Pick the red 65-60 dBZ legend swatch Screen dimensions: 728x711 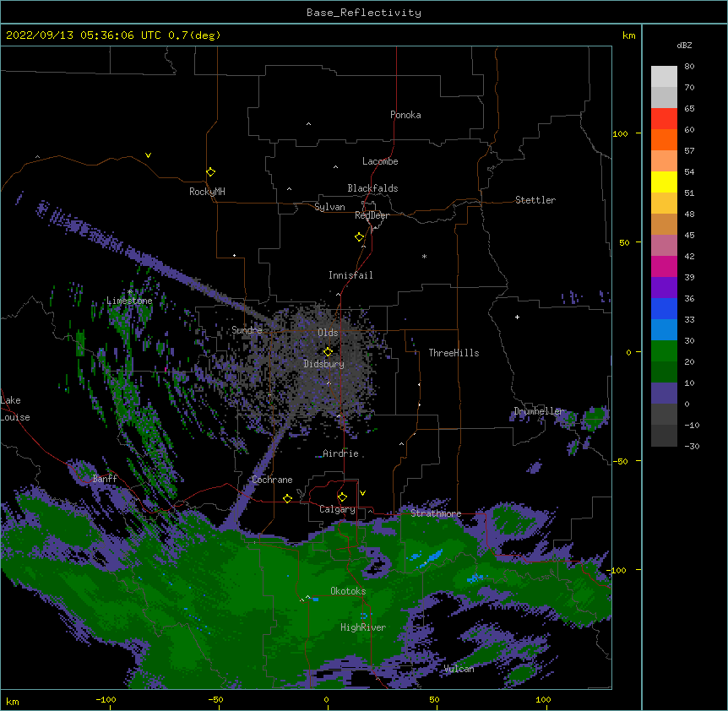[664, 119]
